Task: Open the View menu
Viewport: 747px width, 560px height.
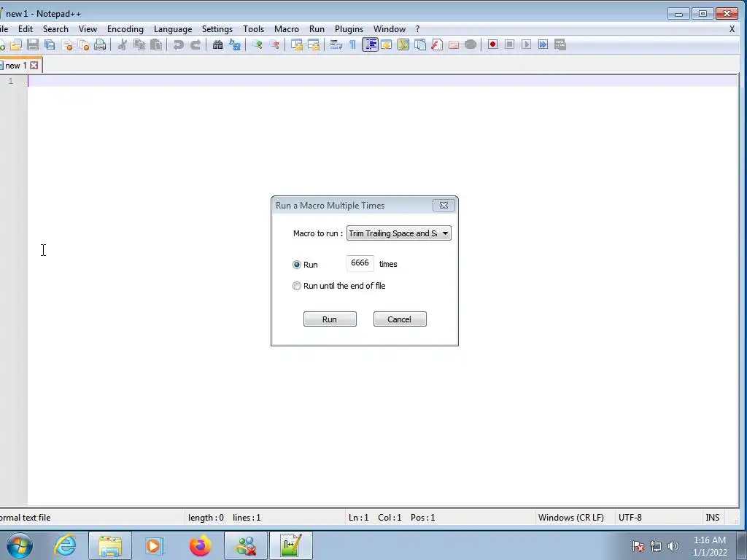Action: click(x=88, y=29)
